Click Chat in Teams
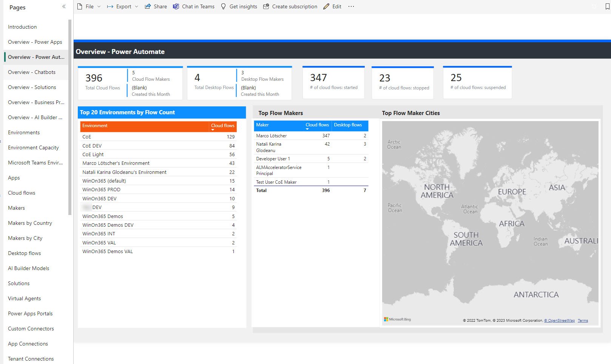This screenshot has width=611, height=364. [x=194, y=6]
